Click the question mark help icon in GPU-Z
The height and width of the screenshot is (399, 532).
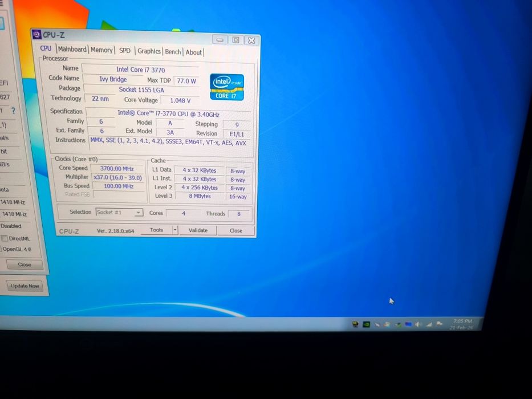(13, 111)
